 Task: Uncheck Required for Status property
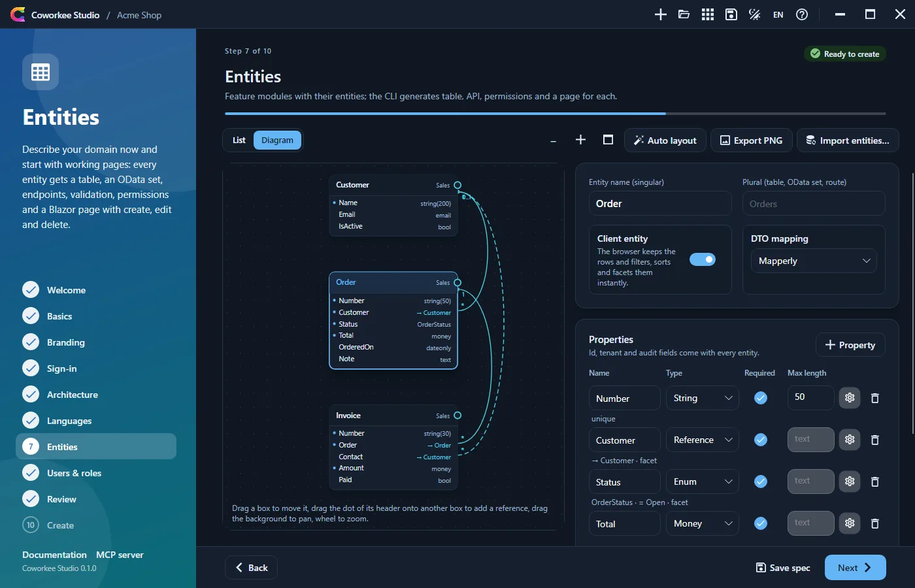click(761, 482)
